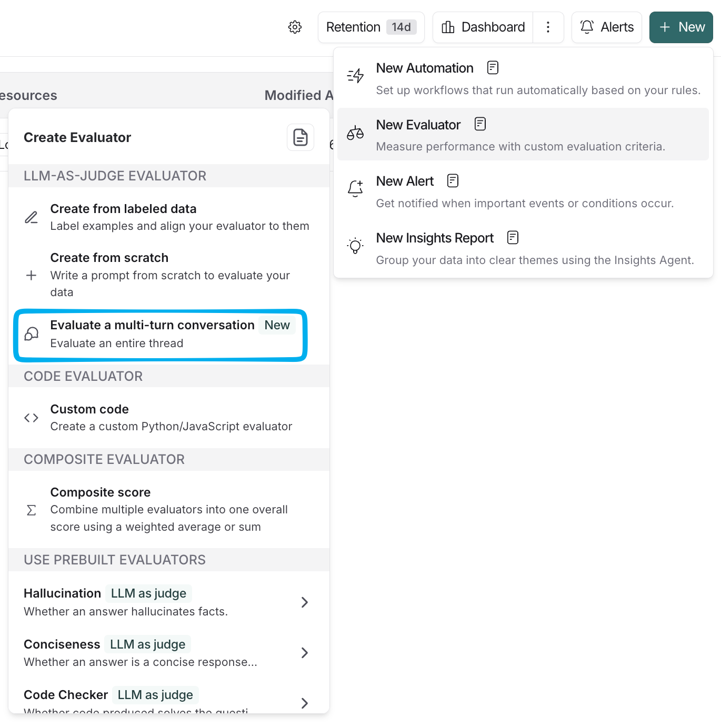Viewport: 721px width, 728px height.
Task: Click the Modified column header
Action: pyautogui.click(x=299, y=95)
